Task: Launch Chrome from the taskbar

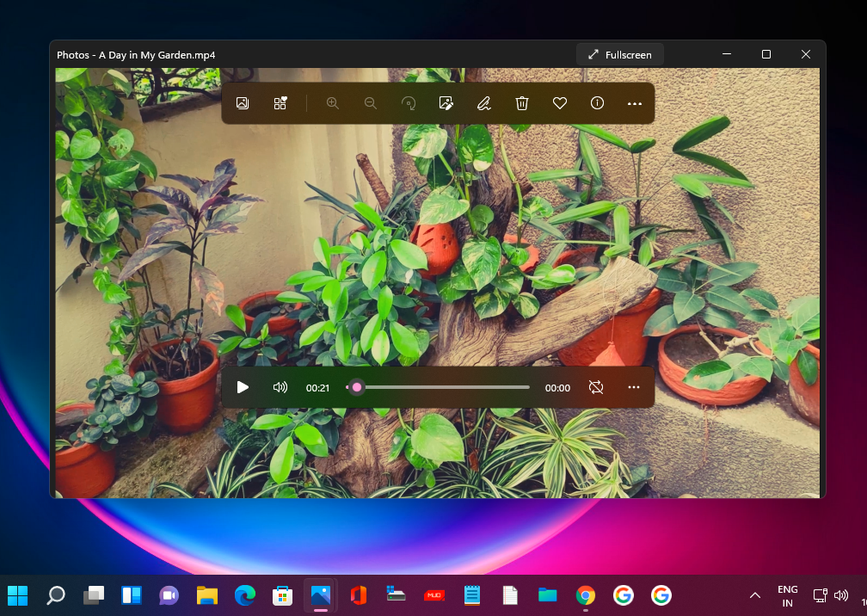Action: 585,594
